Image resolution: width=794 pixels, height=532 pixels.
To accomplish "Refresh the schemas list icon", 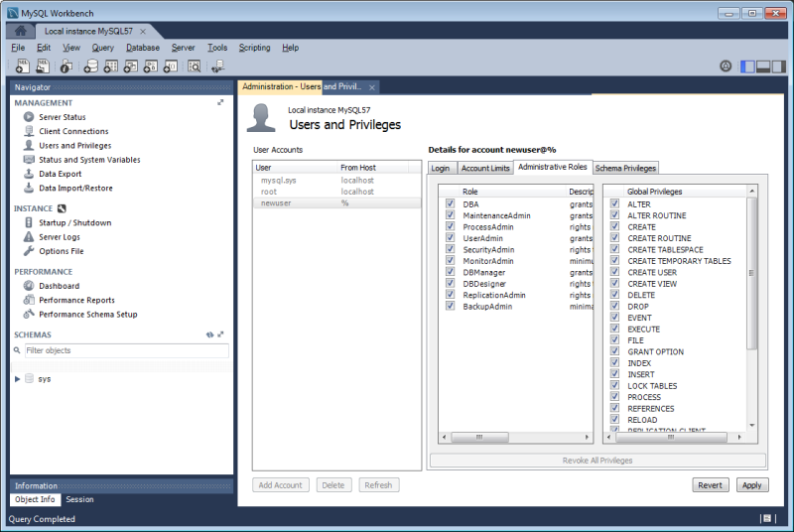I will point(209,334).
